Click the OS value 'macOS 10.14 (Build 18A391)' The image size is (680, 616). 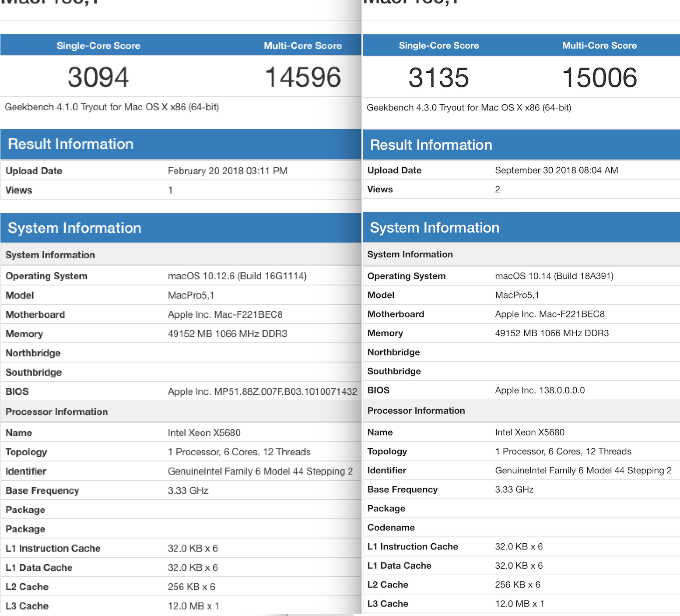554,276
